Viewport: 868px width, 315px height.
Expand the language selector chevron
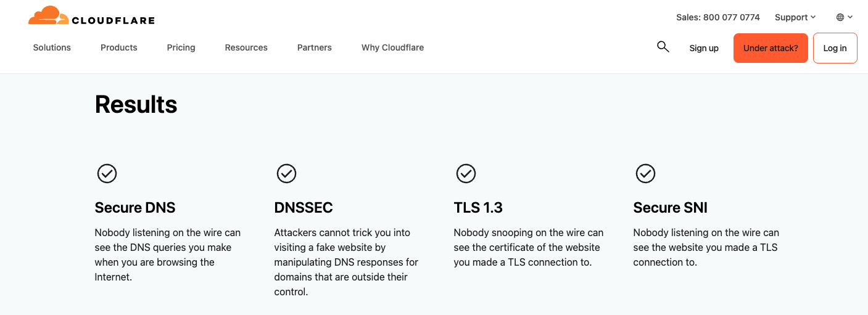coord(850,17)
